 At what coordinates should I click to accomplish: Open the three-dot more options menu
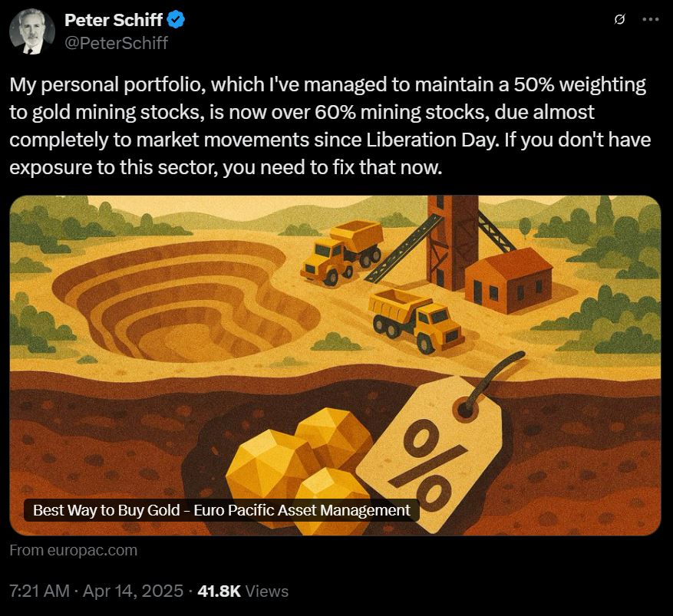tap(650, 19)
